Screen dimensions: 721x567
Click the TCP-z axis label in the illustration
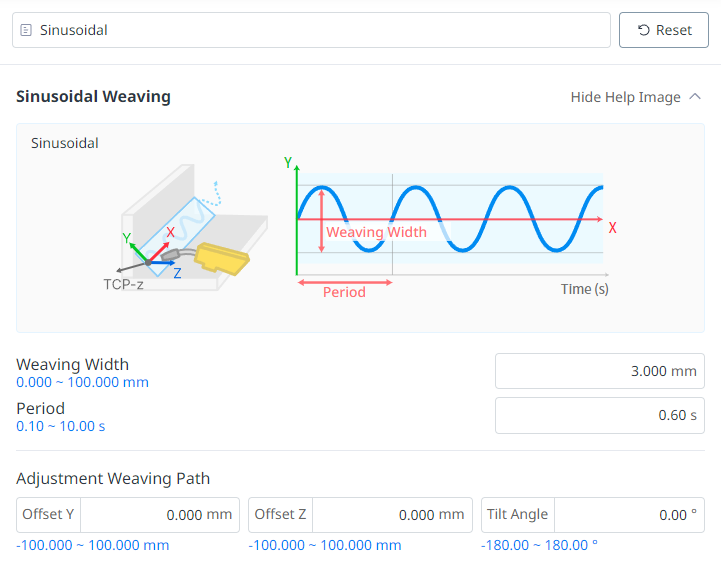124,284
